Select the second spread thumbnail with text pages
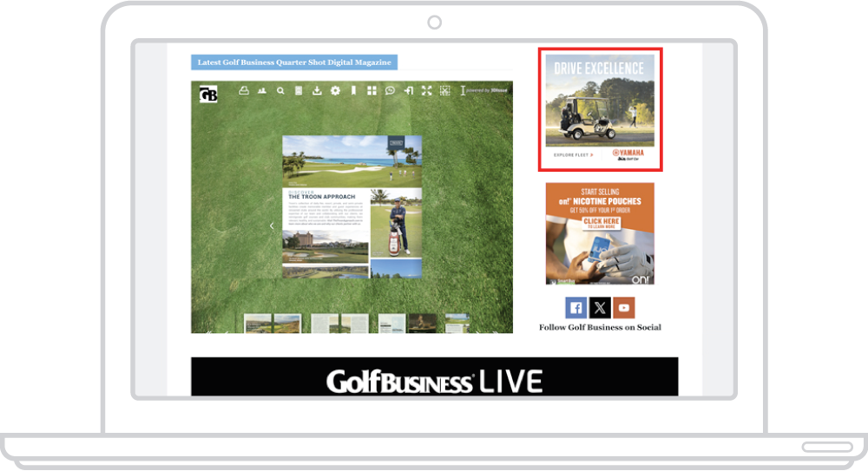Screen dimensions: 868x471 [339, 324]
